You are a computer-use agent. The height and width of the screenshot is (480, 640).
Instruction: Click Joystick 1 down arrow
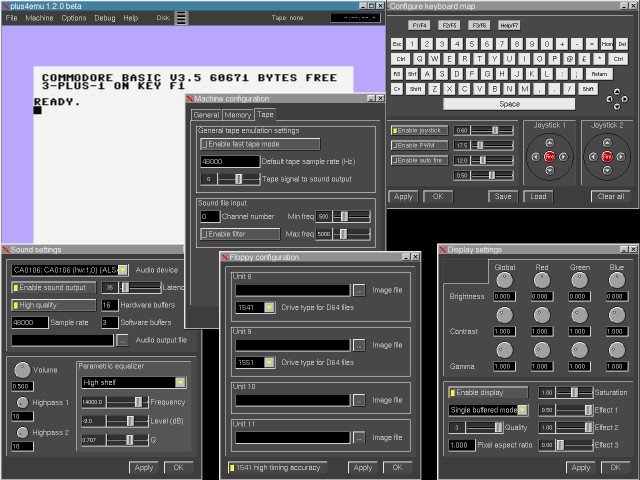[549, 171]
